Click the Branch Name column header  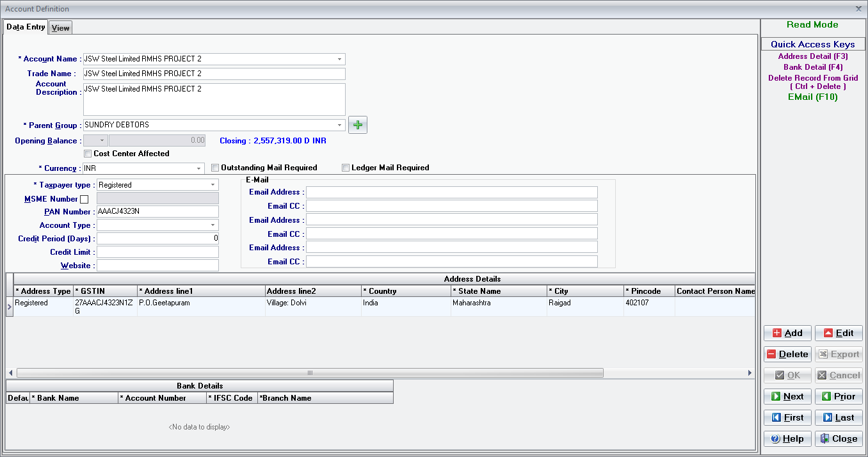[x=325, y=398]
